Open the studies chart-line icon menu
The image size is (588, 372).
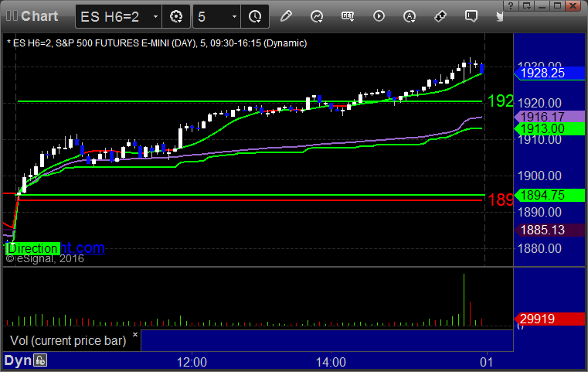pyautogui.click(x=317, y=16)
